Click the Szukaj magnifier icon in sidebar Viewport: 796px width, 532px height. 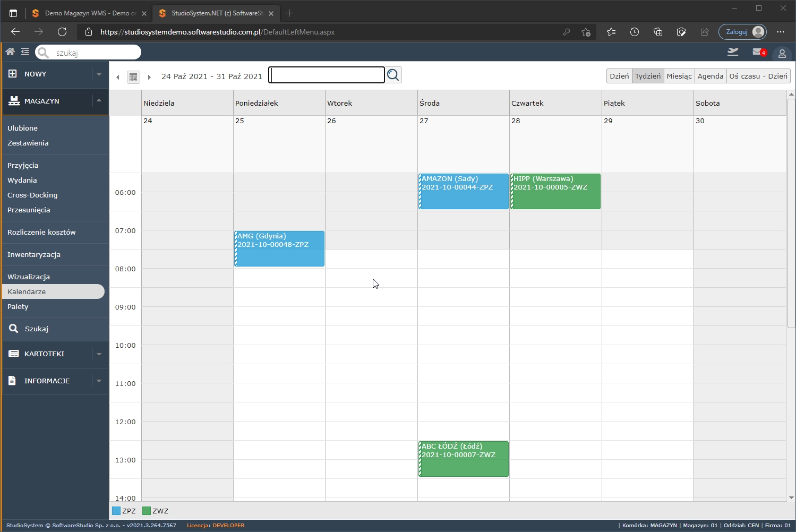pos(14,329)
